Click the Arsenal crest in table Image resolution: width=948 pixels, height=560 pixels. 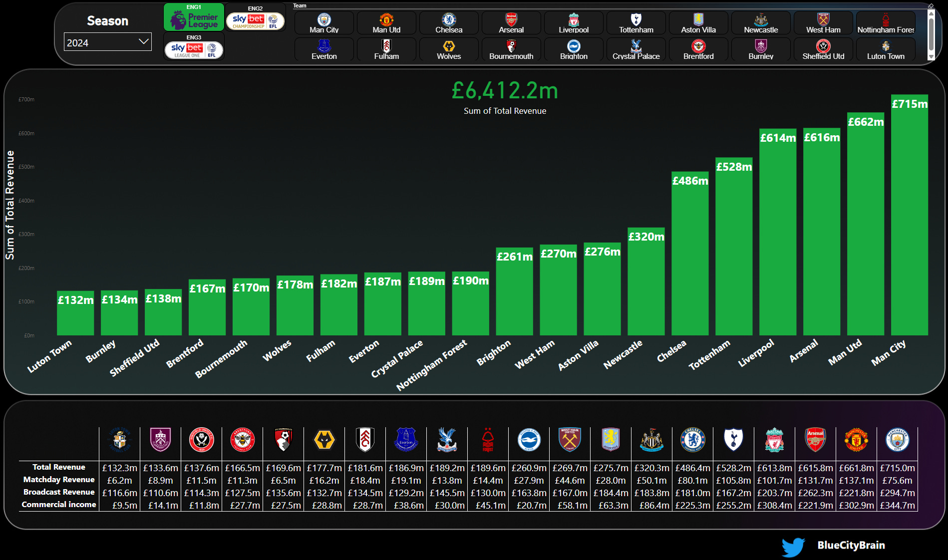click(x=816, y=440)
